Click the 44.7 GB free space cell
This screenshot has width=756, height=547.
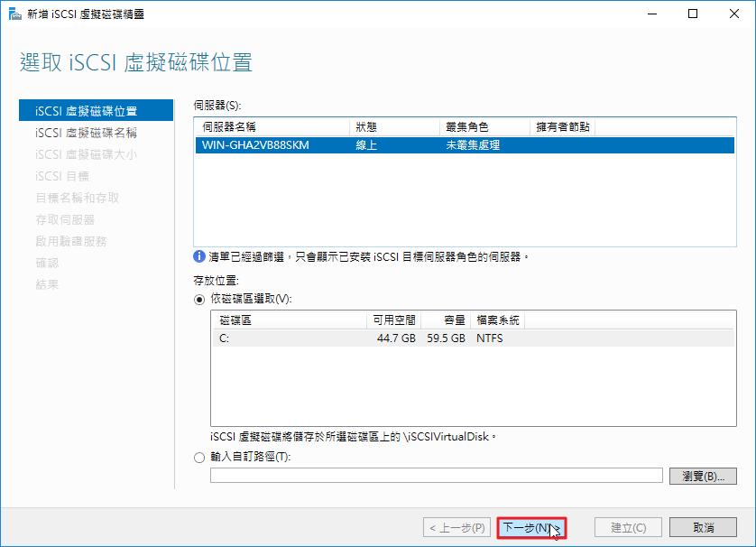click(x=396, y=338)
